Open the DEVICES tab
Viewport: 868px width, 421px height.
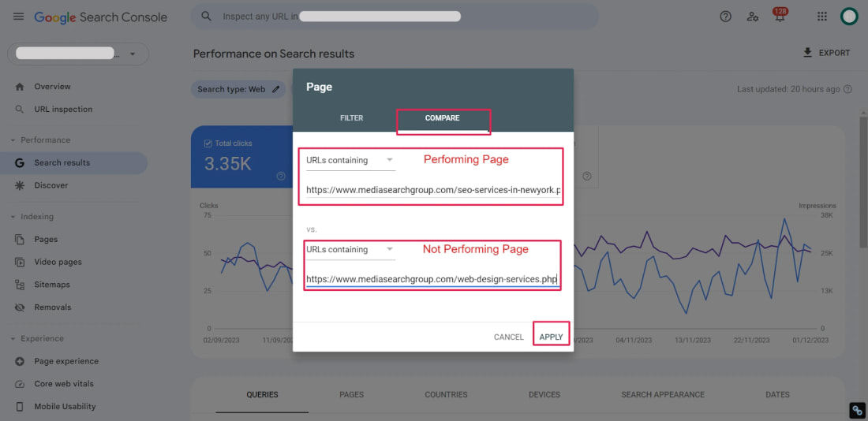click(x=544, y=394)
